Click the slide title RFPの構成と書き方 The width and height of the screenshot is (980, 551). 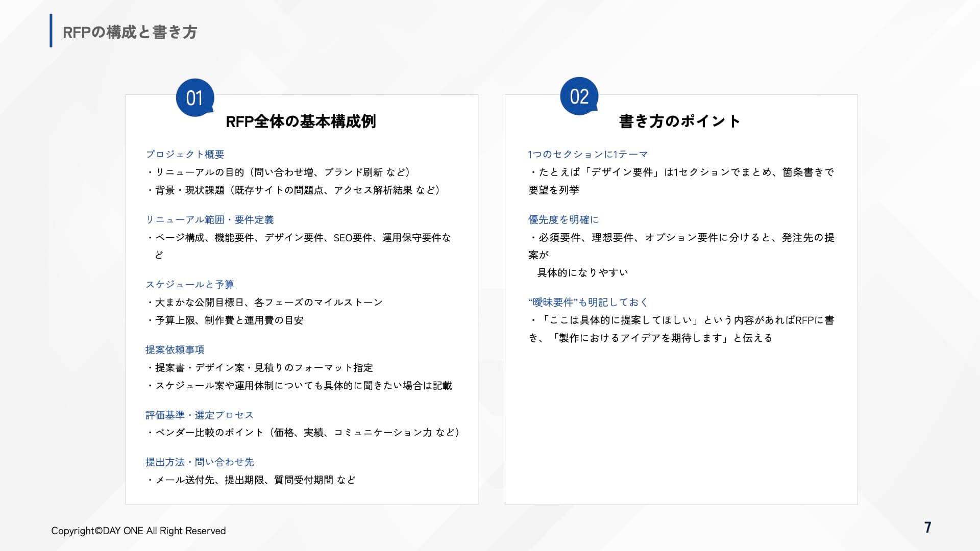point(130,32)
